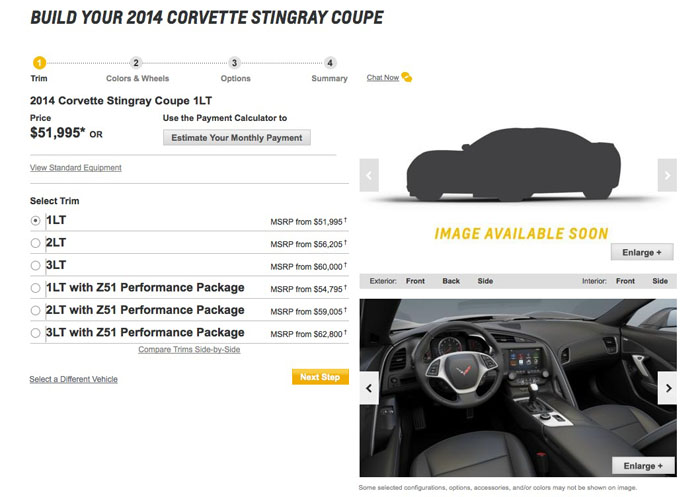Enlarge the exterior car image
The width and height of the screenshot is (700, 497).
[642, 252]
